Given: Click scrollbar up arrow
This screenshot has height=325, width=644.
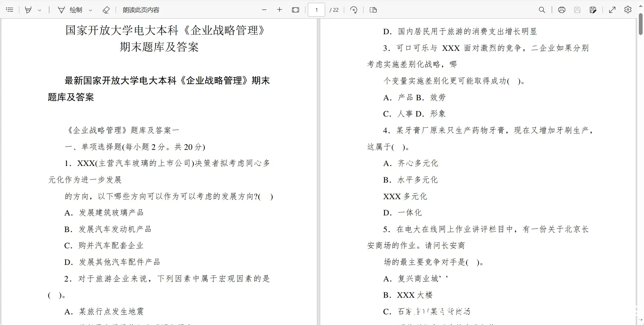Looking at the screenshot, I should pyautogui.click(x=641, y=6).
